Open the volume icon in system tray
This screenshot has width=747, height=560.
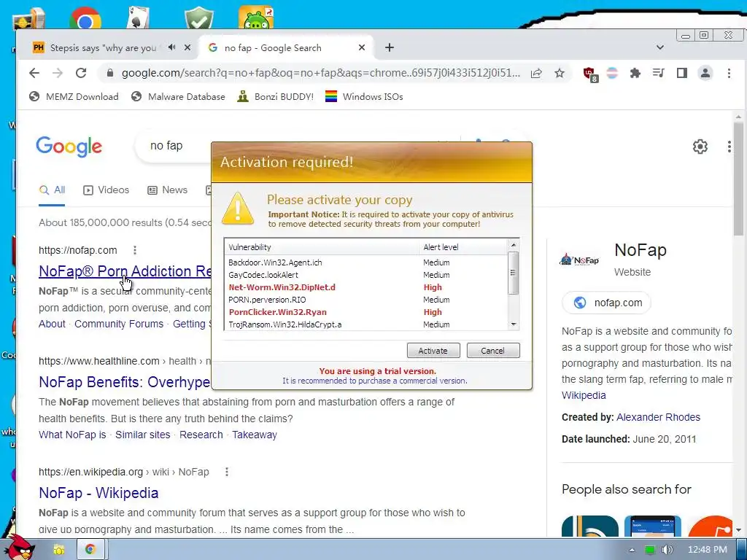[x=667, y=550]
